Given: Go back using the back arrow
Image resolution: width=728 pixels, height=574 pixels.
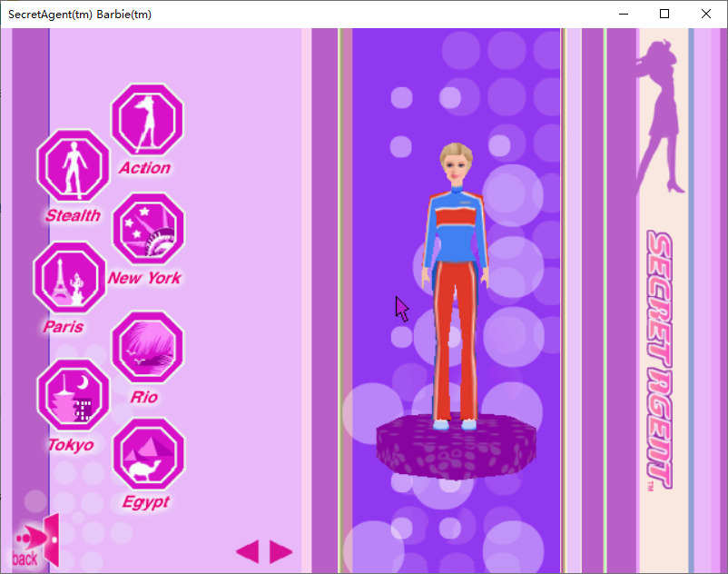Looking at the screenshot, I should point(35,542).
